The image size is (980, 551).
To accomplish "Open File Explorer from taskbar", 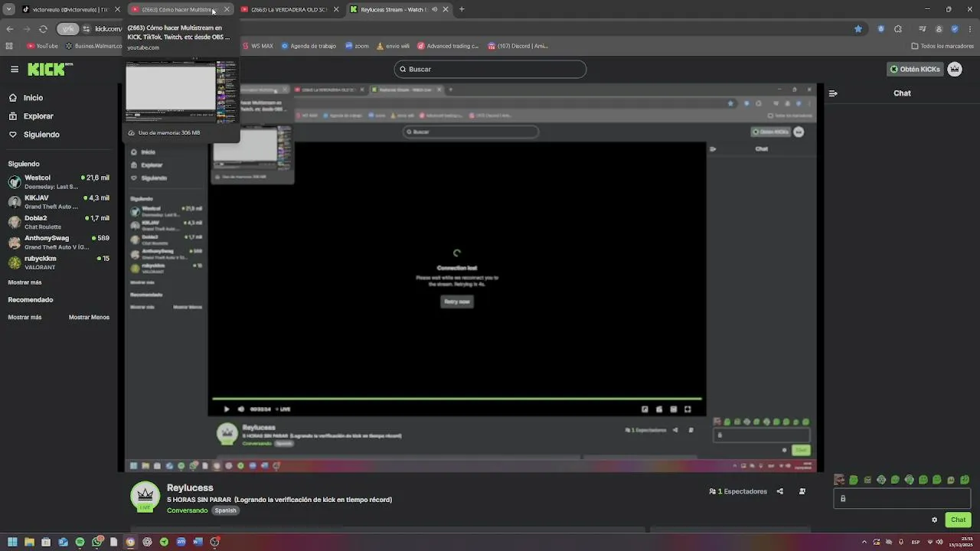I will coord(29,542).
